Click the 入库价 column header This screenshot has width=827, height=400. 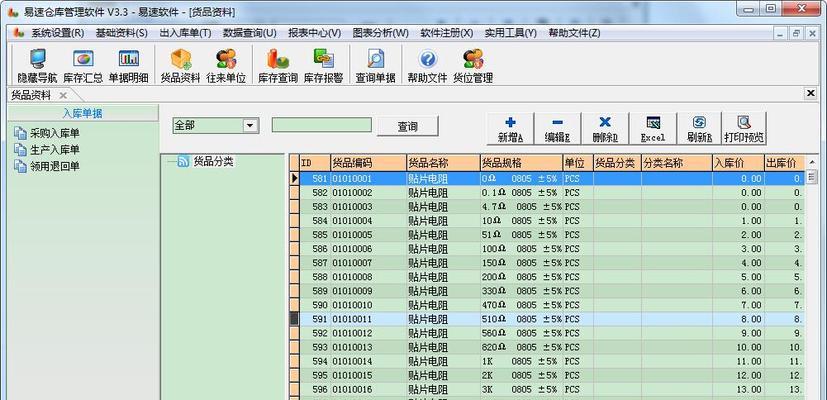tap(738, 163)
